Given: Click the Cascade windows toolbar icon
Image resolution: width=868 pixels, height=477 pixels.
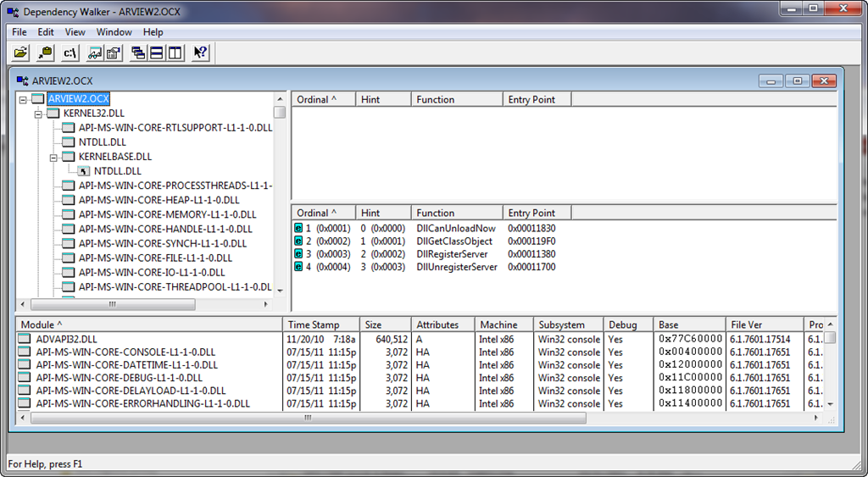Looking at the screenshot, I should pyautogui.click(x=138, y=53).
